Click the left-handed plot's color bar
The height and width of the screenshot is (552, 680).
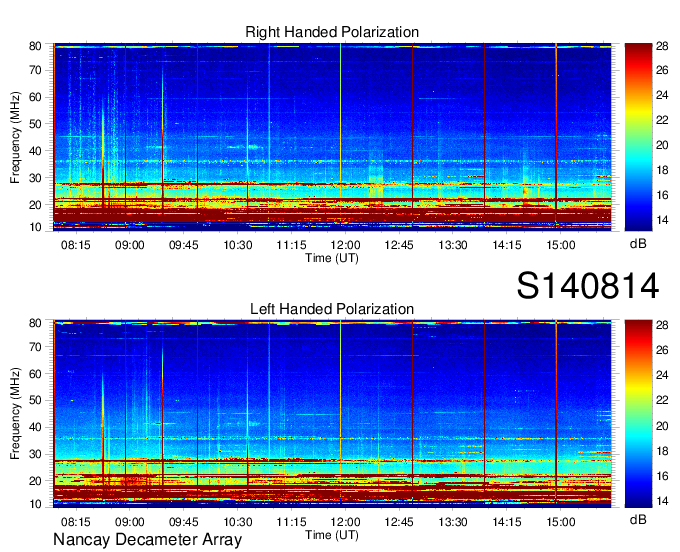[638, 414]
